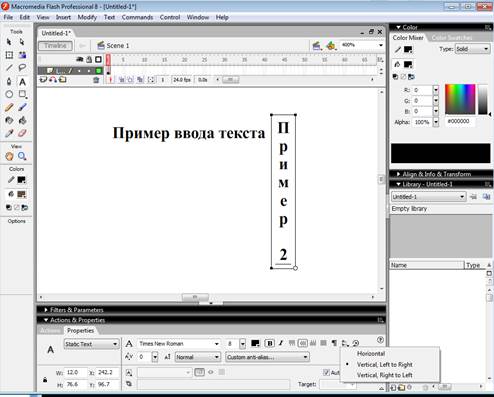The width and height of the screenshot is (494, 397).
Task: Click the Insert Layer Folder icon
Action: [x=63, y=80]
